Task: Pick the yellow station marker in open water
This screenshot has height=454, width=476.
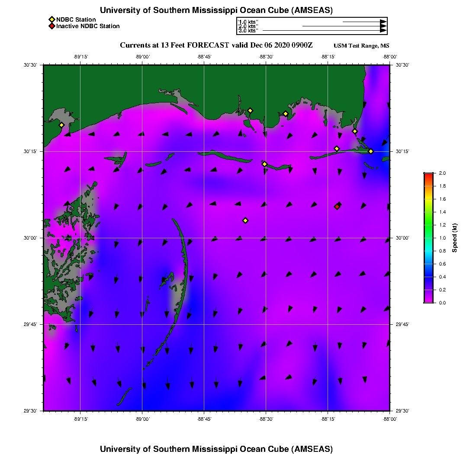Action: (245, 221)
